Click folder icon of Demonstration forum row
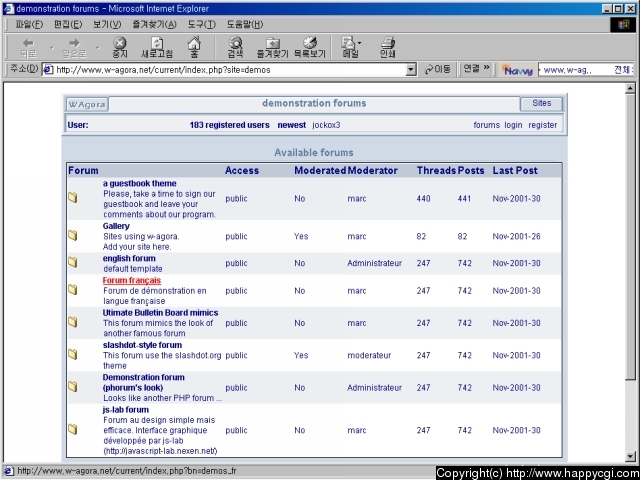 (x=73, y=387)
